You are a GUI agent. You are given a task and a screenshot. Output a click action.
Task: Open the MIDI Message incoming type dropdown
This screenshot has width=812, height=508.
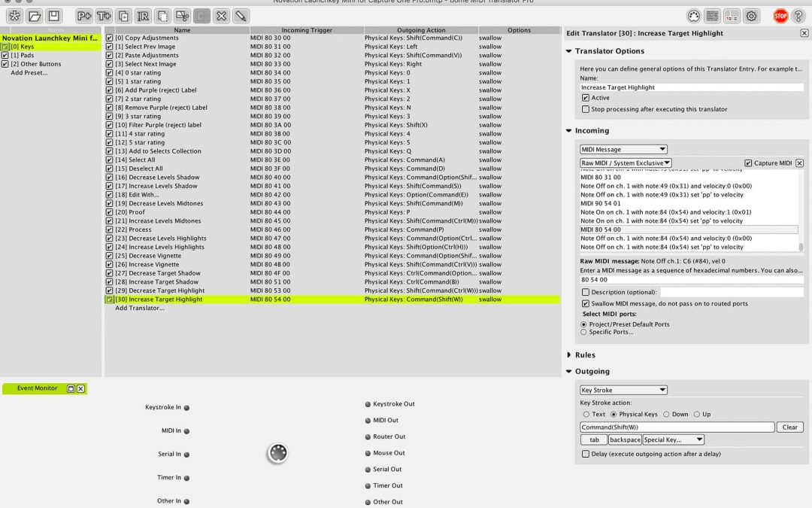point(623,149)
